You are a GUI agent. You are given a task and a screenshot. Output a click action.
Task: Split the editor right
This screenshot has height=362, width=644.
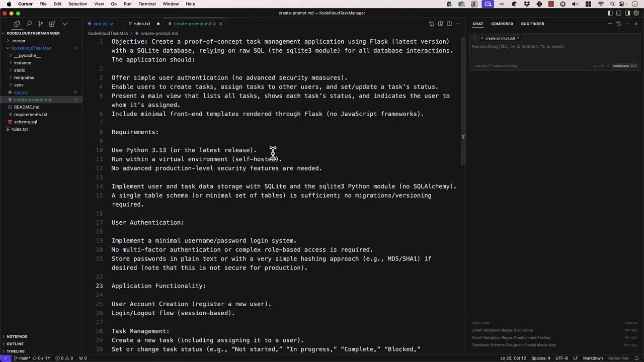coord(449,24)
